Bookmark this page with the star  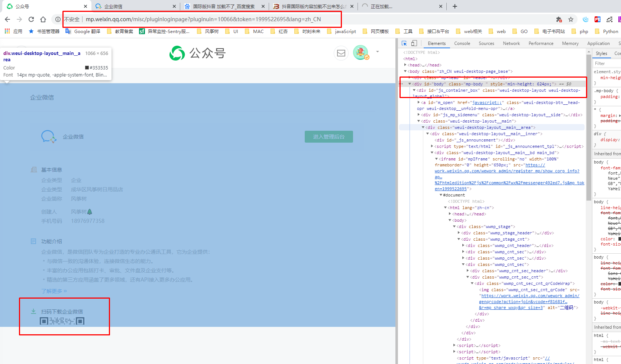pyautogui.click(x=571, y=19)
